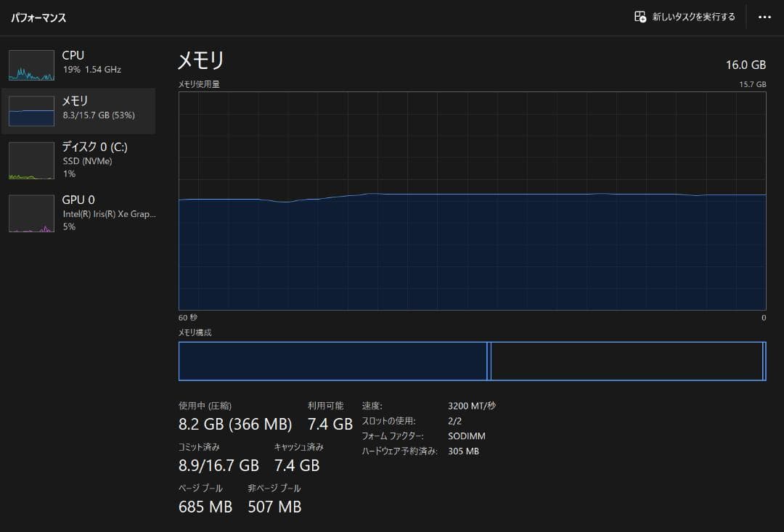Click the キャッシュ済み memory value
Image resolution: width=784 pixels, height=532 pixels.
point(296,465)
